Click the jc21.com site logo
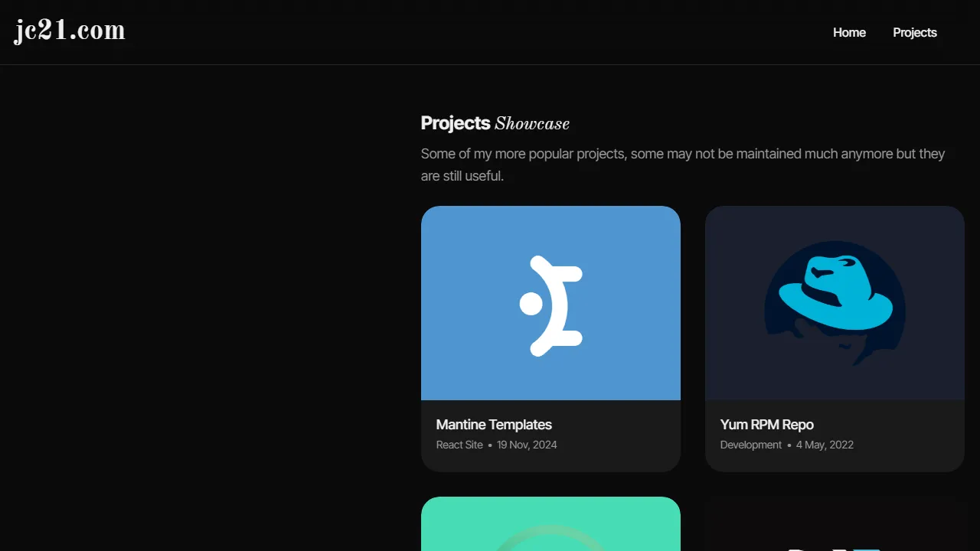 [x=70, y=31]
